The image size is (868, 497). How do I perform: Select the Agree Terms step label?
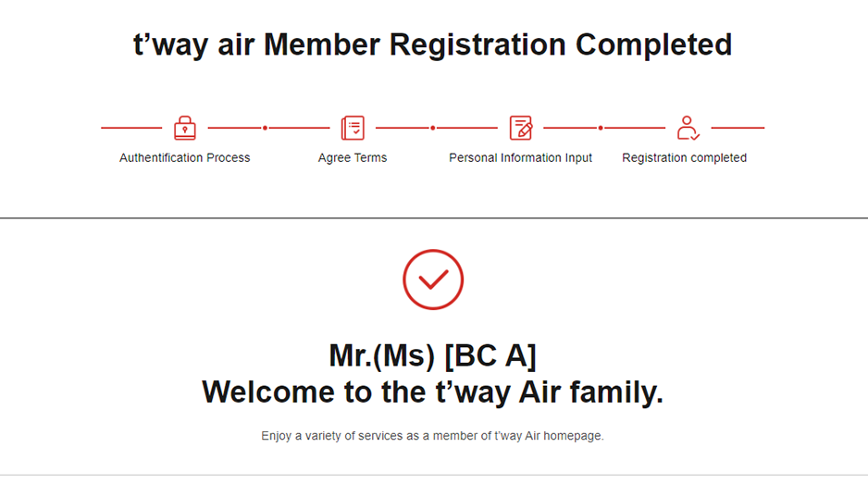(x=353, y=158)
